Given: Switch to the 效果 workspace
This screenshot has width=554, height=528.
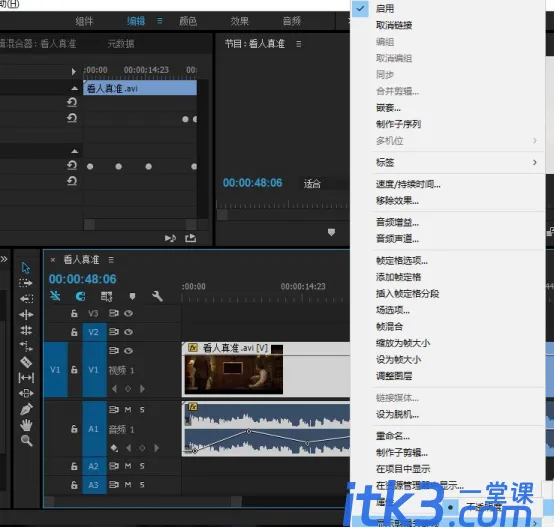Looking at the screenshot, I should (x=240, y=21).
